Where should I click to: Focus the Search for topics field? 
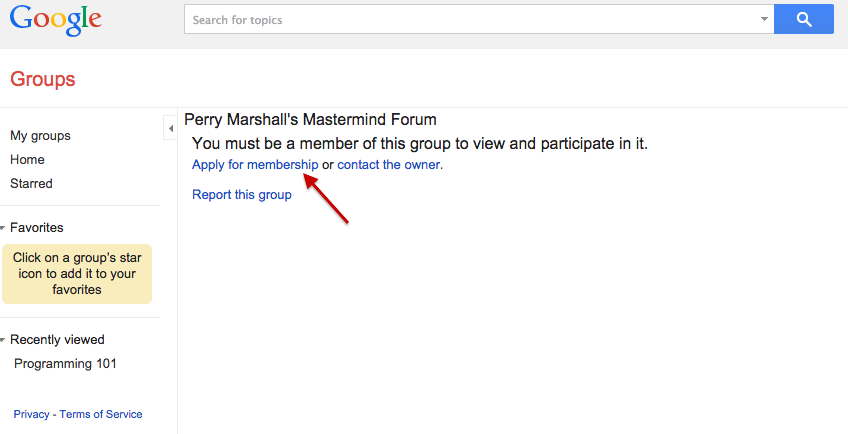pyautogui.click(x=470, y=19)
